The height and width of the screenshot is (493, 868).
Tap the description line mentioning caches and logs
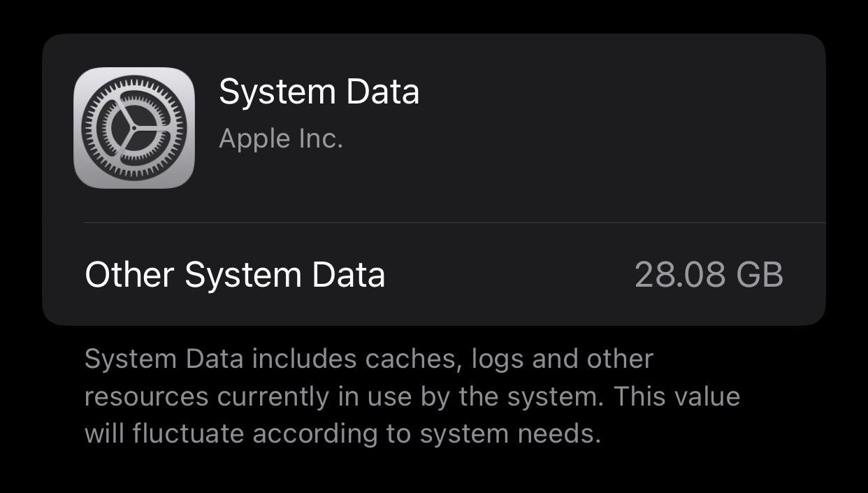(x=368, y=359)
